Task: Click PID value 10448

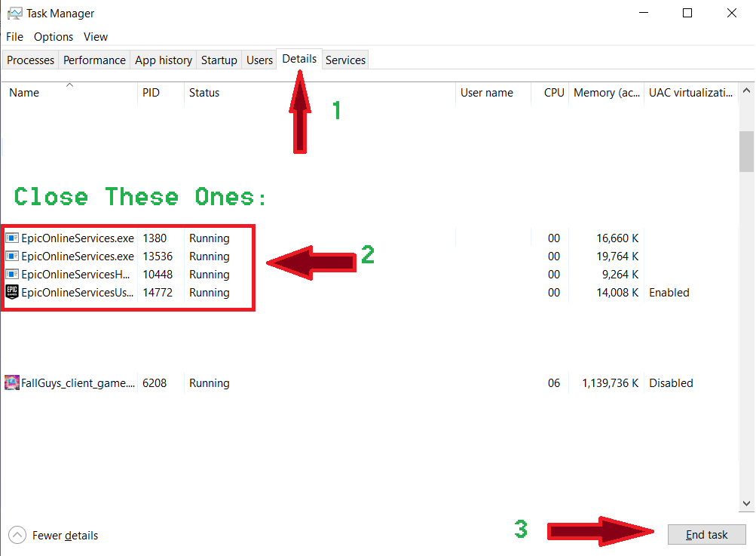Action: pyautogui.click(x=158, y=274)
